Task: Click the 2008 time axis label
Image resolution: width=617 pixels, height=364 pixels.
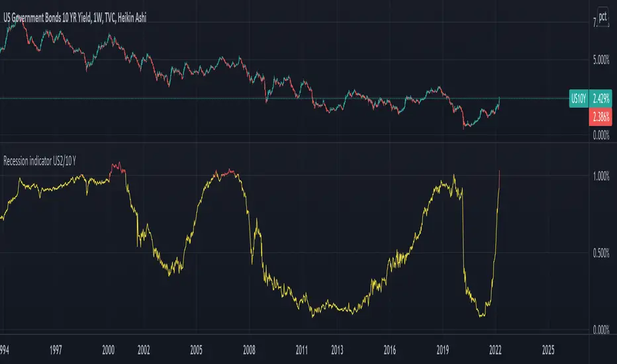Action: pyautogui.click(x=249, y=350)
